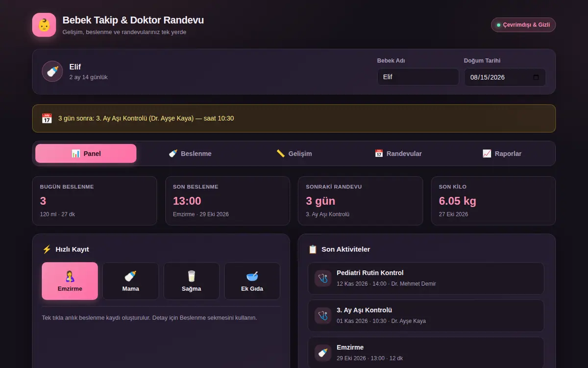Viewport: 588px width, 368px height.
Task: Click stethoscope icon for 3. Ay Aşı Kontrolü activity
Action: (323, 315)
